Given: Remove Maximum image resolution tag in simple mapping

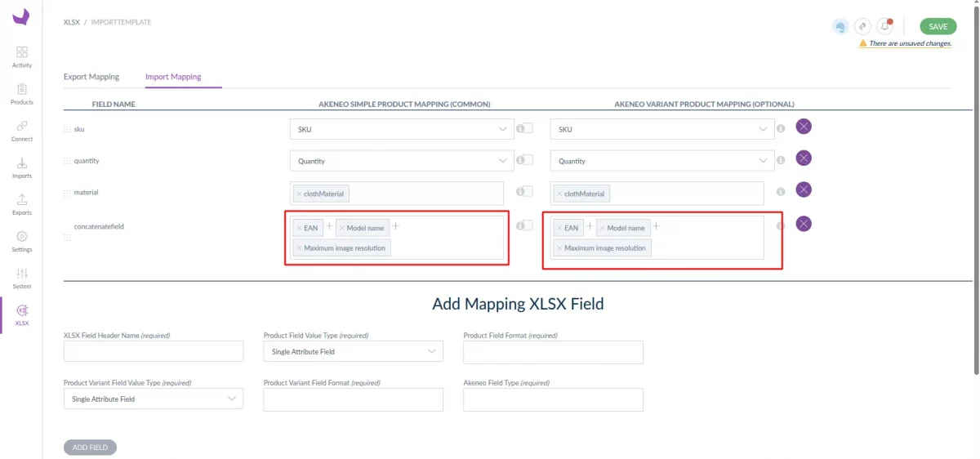Looking at the screenshot, I should [x=299, y=248].
